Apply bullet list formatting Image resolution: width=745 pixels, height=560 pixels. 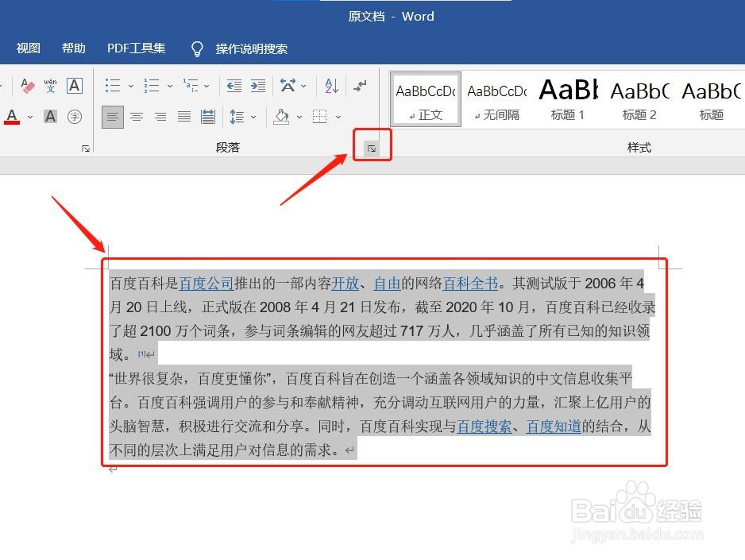(x=113, y=86)
